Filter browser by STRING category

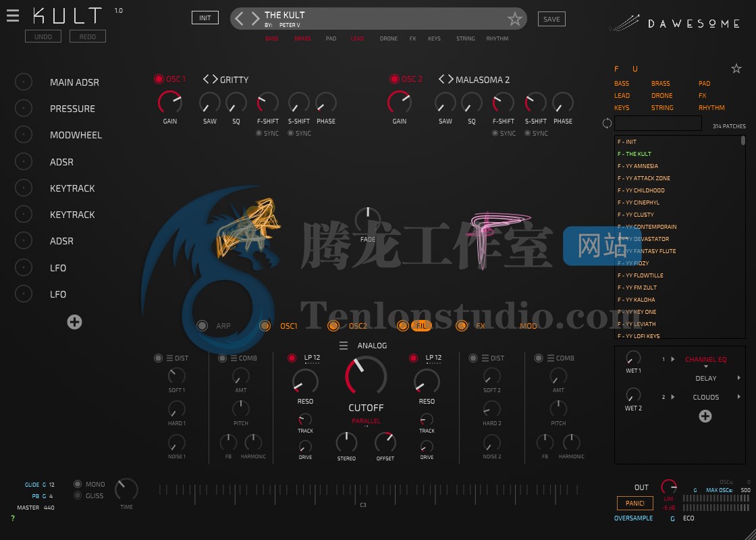pos(662,108)
